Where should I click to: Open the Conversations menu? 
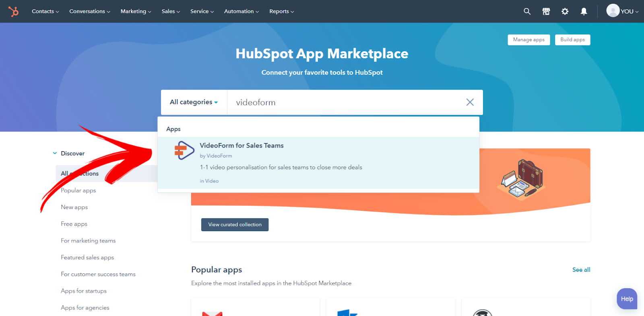(90, 11)
